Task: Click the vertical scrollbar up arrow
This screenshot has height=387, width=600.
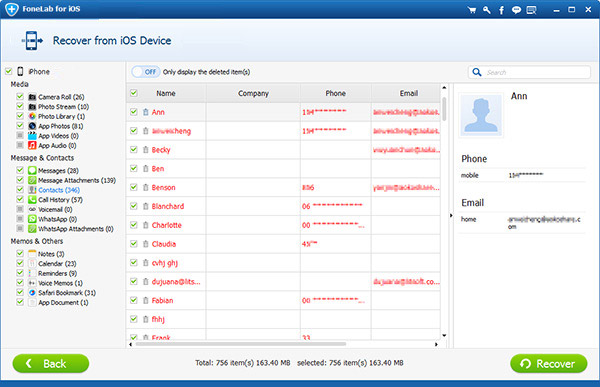Action: coord(444,88)
